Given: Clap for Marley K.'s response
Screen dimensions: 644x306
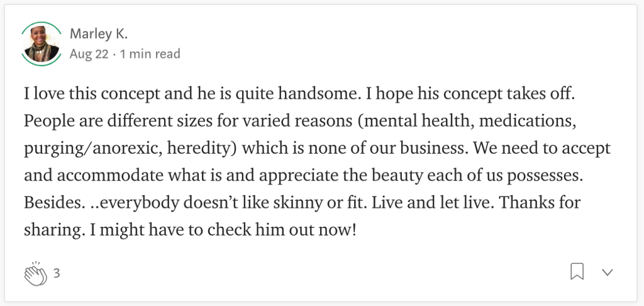Looking at the screenshot, I should pos(35,273).
